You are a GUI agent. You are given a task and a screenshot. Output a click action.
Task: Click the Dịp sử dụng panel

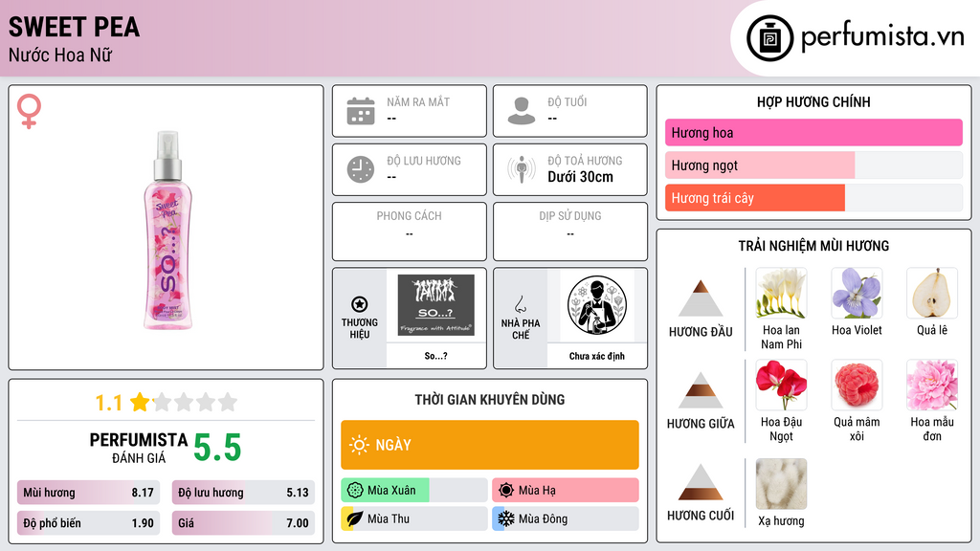coord(570,231)
